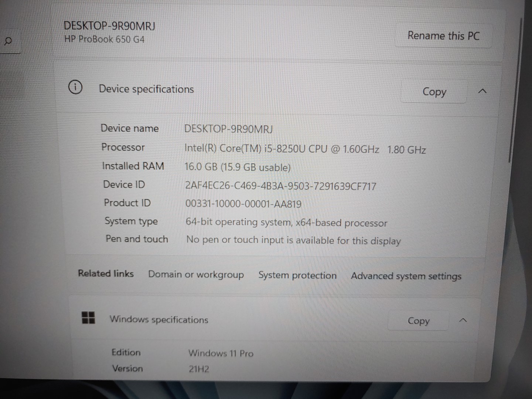Select the No pen or touch input text
The image size is (532, 399).
click(293, 240)
